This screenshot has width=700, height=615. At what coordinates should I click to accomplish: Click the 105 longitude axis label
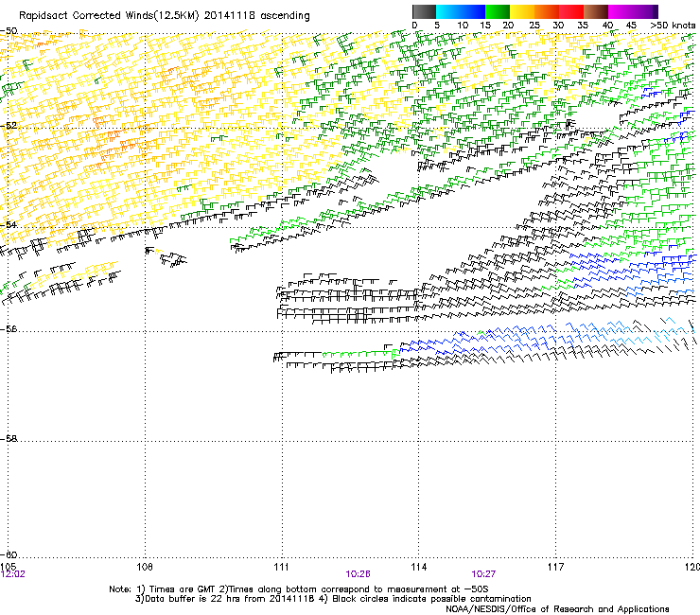(x=8, y=567)
